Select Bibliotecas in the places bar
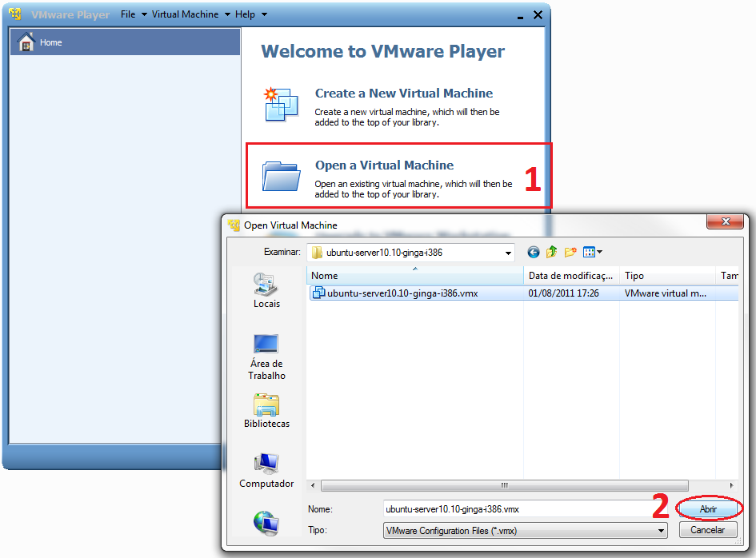The width and height of the screenshot is (756, 558). (x=266, y=411)
